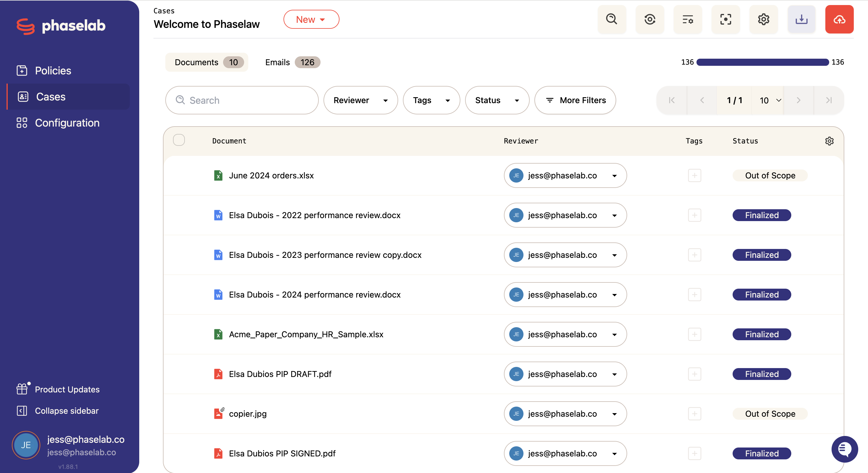Open the chat support bubble
The width and height of the screenshot is (868, 473).
click(845, 449)
